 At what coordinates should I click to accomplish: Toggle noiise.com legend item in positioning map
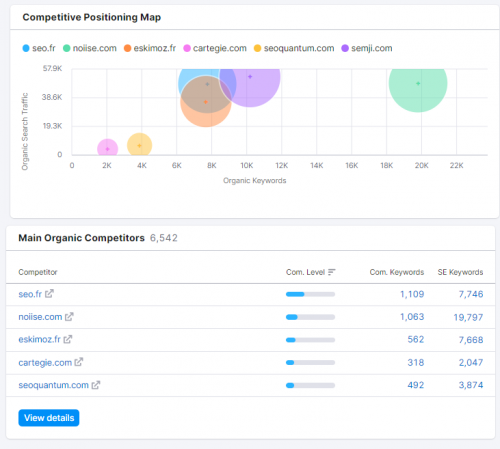click(x=90, y=48)
